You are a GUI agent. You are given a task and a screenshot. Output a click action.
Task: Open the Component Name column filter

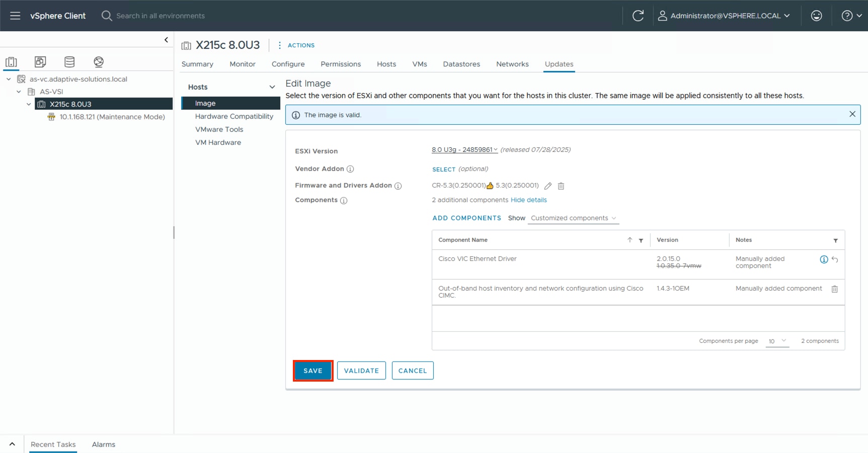641,240
